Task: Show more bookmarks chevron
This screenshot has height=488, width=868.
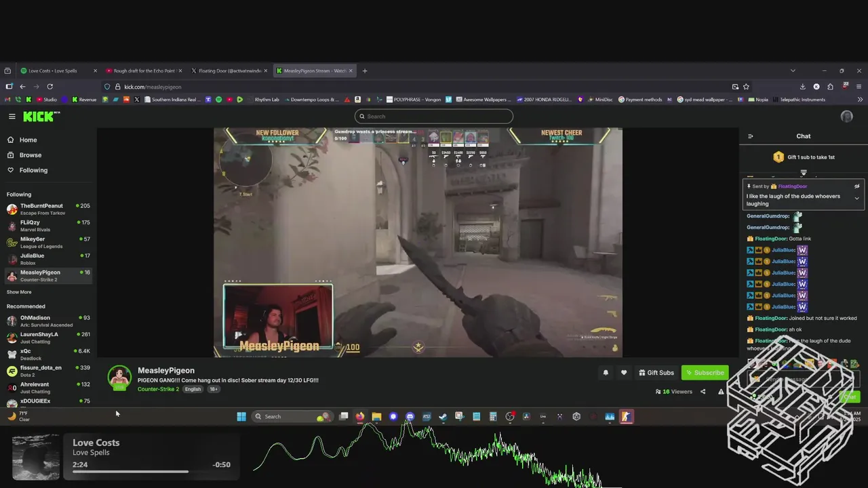Action: [x=860, y=100]
